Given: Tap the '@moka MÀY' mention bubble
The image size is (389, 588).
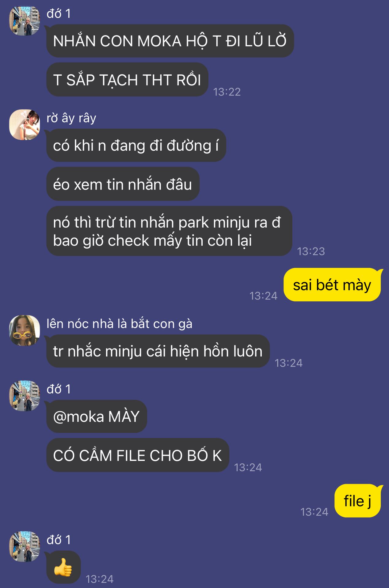Looking at the screenshot, I should click(97, 417).
